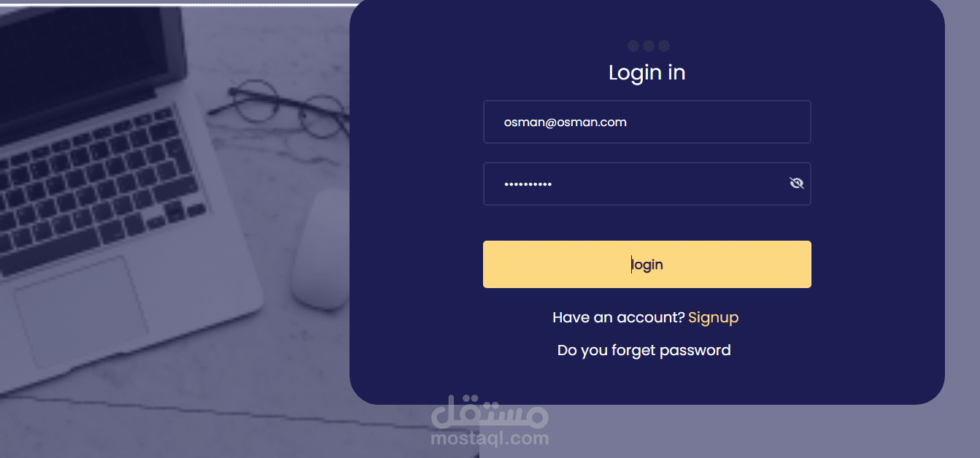Image resolution: width=980 pixels, height=458 pixels.
Task: Click the middle dot above the Login heading
Action: pos(649,46)
